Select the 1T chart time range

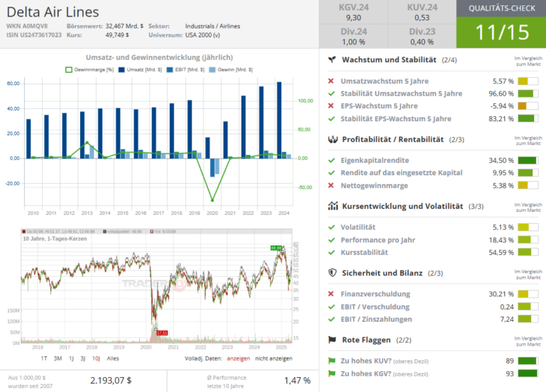click(44, 358)
